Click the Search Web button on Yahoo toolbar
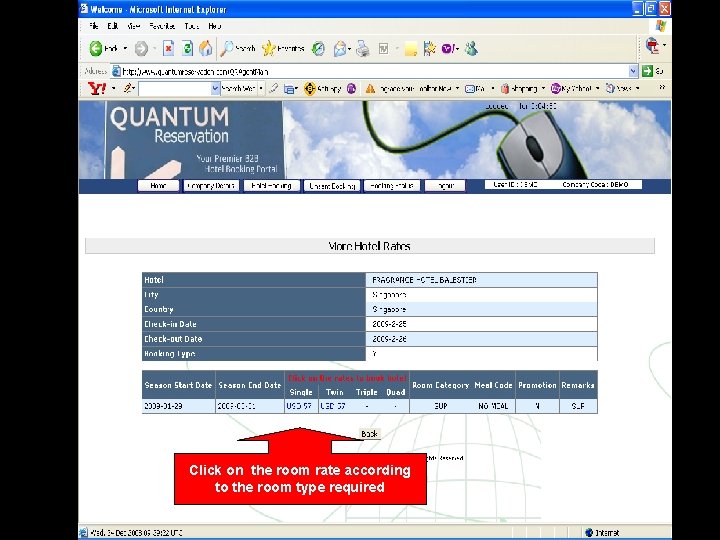The width and height of the screenshot is (720, 540). (238, 89)
